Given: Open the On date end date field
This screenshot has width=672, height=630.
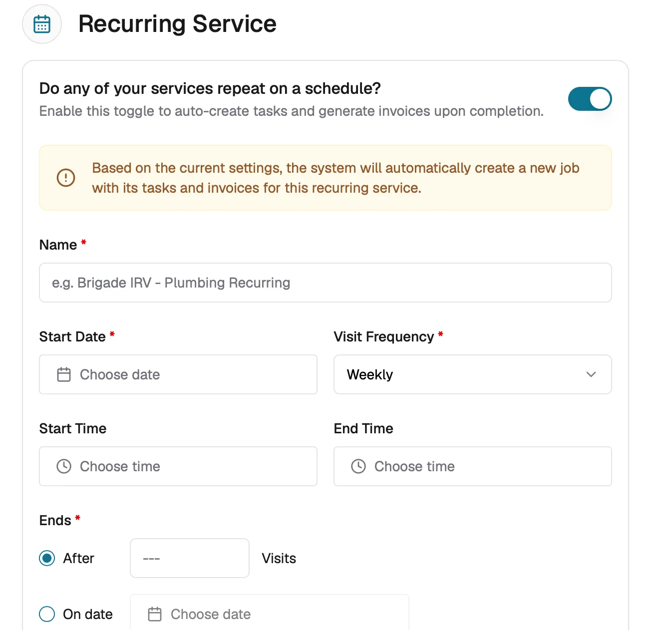Looking at the screenshot, I should pos(270,613).
